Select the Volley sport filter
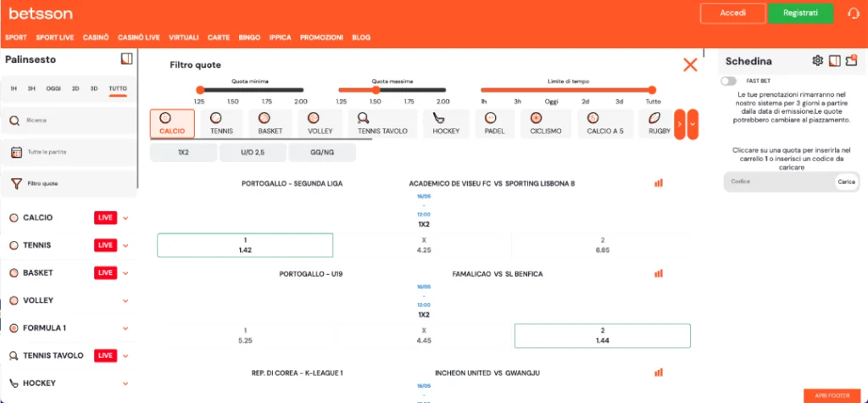Image resolution: width=868 pixels, height=403 pixels. (x=320, y=124)
